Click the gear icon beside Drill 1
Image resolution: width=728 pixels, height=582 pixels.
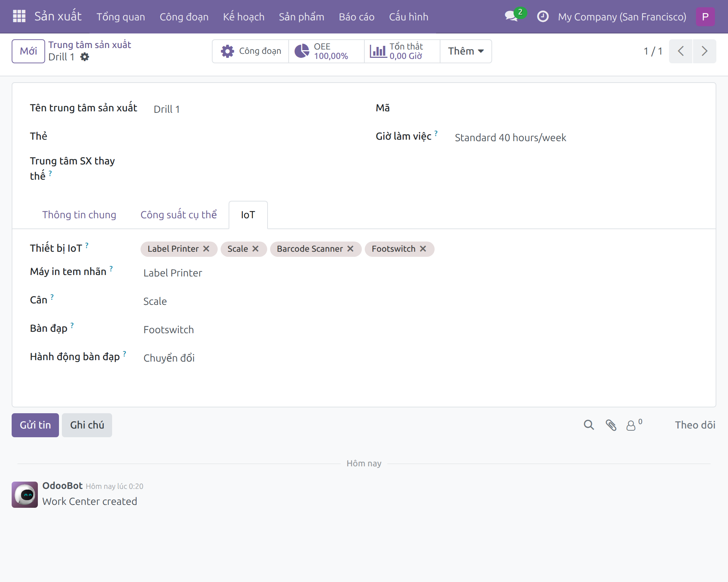tap(85, 57)
